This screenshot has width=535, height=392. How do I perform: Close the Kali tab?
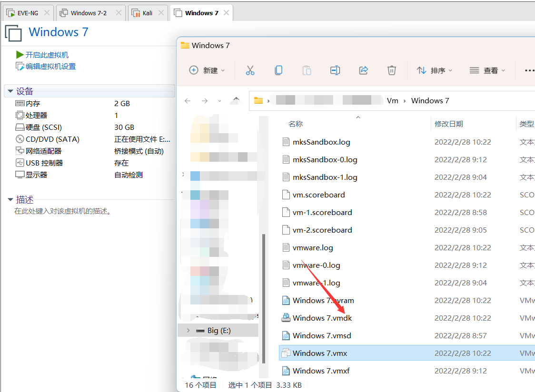(x=161, y=13)
